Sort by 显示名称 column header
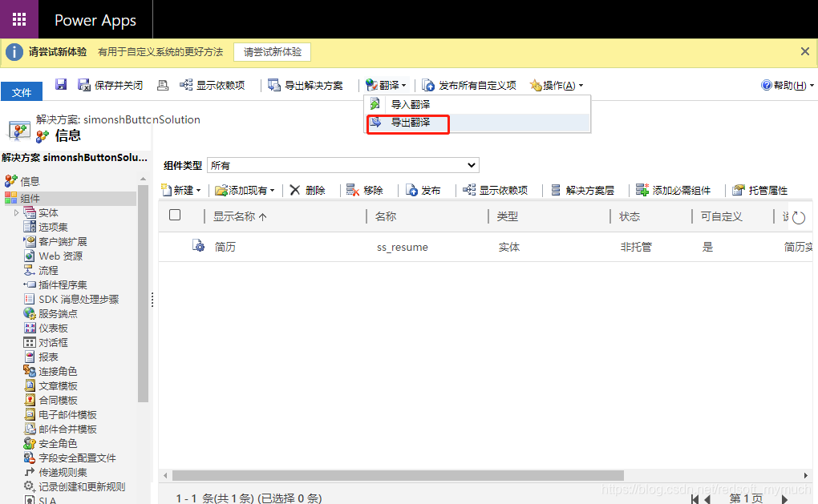The width and height of the screenshot is (818, 504). click(x=240, y=216)
